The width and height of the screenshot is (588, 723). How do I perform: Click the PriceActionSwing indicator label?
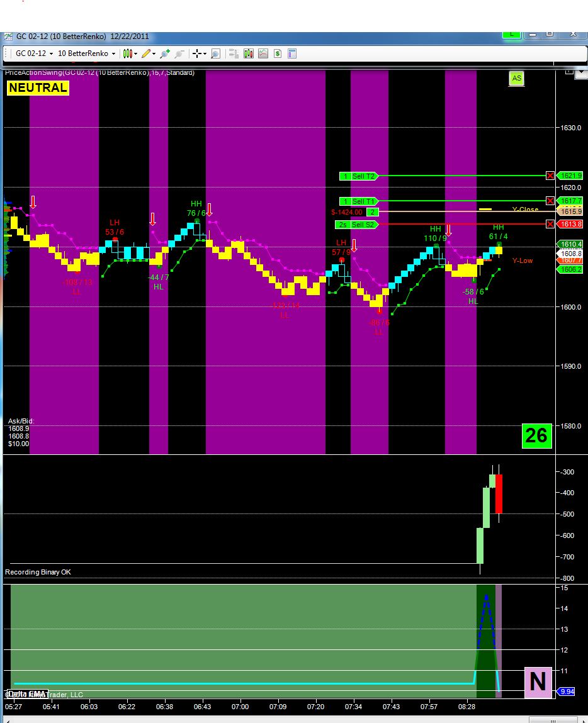click(x=99, y=73)
